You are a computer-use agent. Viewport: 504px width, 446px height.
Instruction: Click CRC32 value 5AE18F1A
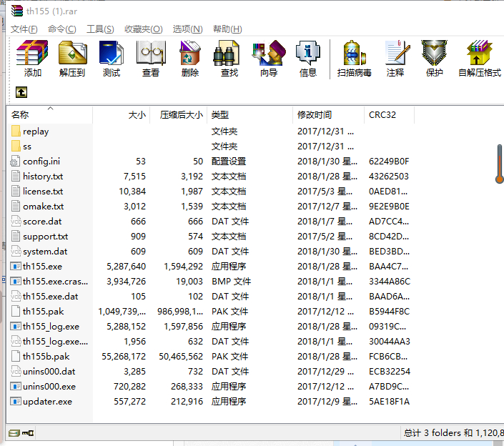(x=389, y=402)
